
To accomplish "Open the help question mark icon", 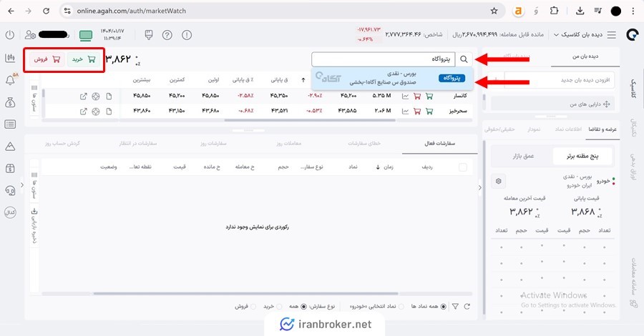I will point(167,35).
